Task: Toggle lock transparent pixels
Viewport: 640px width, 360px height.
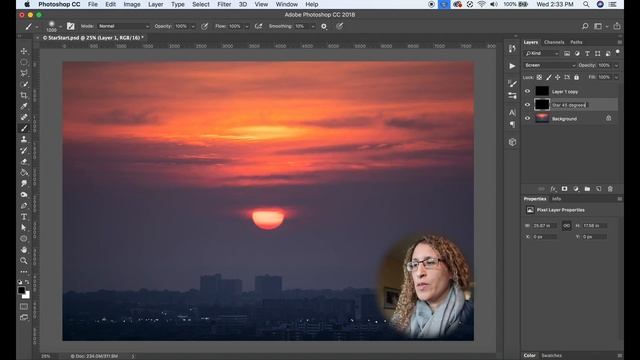Action: (x=539, y=77)
